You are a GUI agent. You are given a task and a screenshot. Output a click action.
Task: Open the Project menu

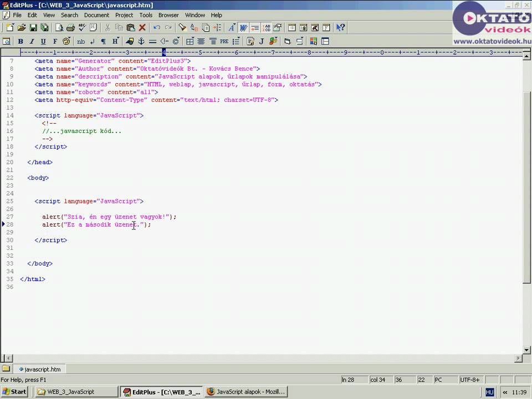124,15
